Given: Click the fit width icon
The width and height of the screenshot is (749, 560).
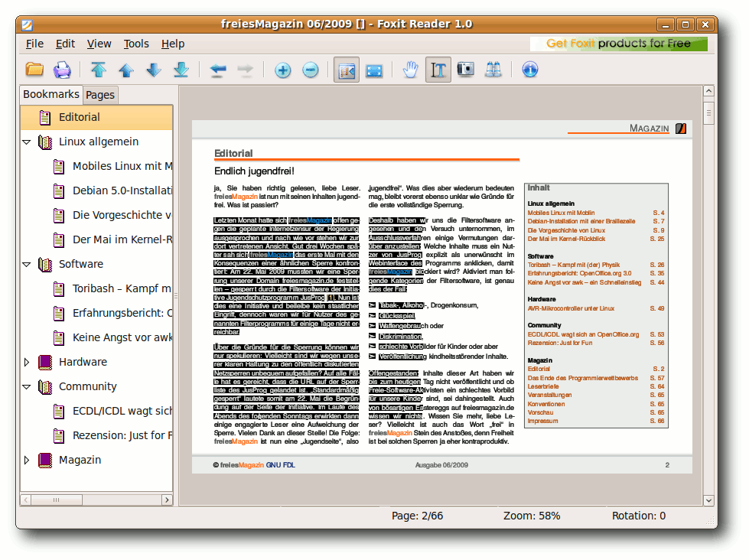Looking at the screenshot, I should [374, 70].
